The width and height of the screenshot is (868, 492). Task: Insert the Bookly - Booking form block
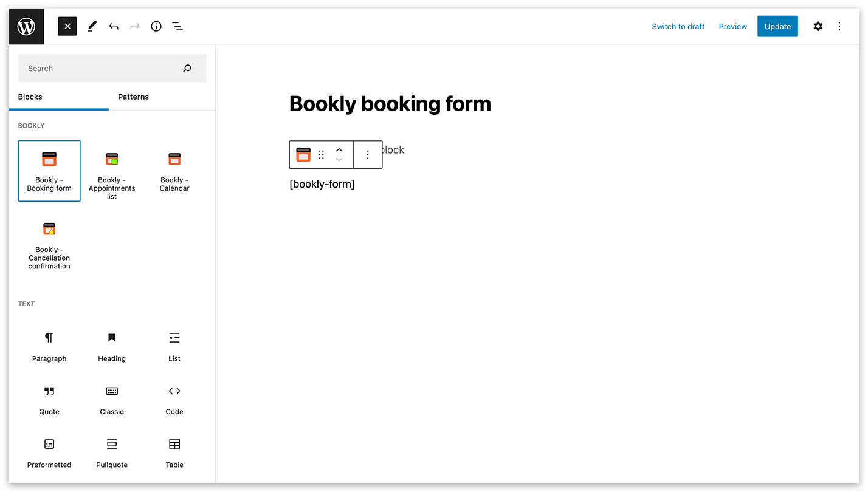(x=49, y=171)
